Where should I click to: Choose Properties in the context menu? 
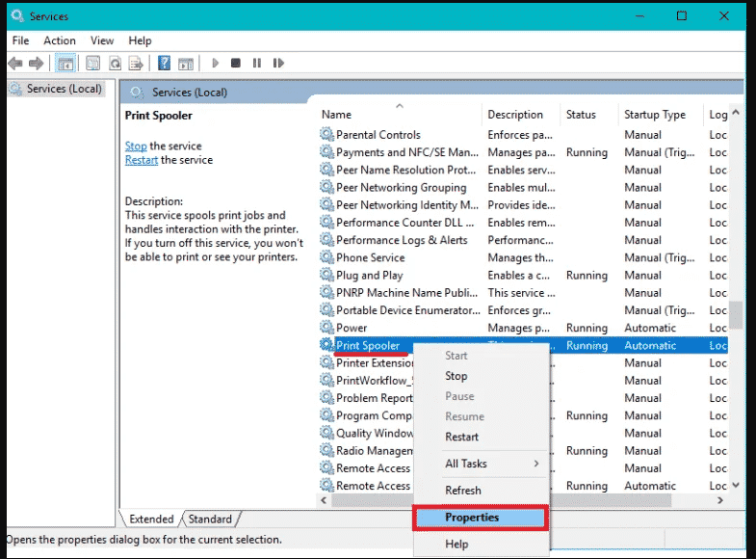pyautogui.click(x=481, y=518)
